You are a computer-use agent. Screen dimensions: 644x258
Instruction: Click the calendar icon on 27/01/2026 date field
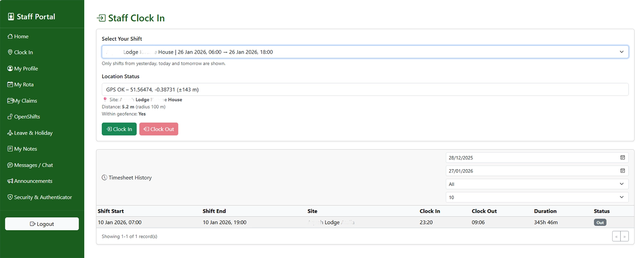click(x=622, y=171)
